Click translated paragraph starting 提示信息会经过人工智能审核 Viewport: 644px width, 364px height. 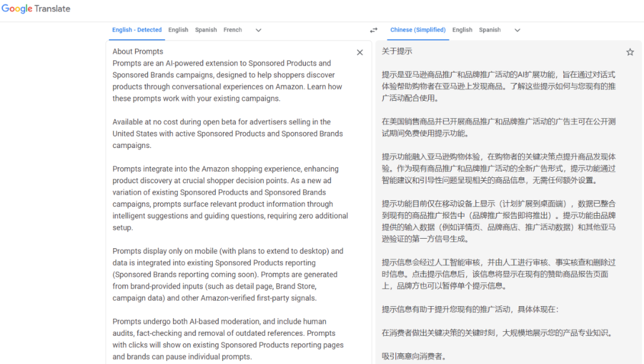(x=499, y=274)
